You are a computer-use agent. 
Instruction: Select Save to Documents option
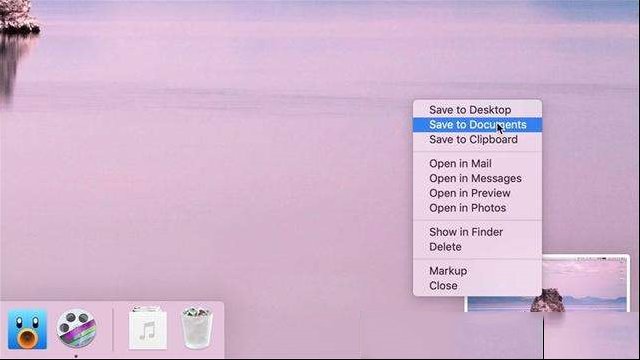(x=477, y=124)
